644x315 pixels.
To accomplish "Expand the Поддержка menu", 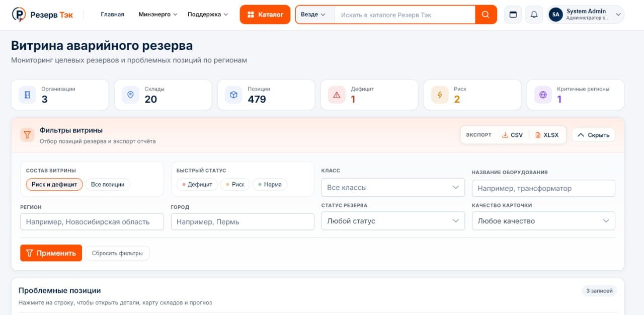I will point(208,15).
